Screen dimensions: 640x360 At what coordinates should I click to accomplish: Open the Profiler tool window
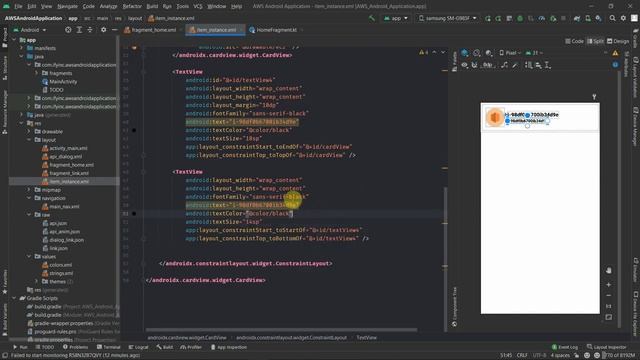coord(191,347)
